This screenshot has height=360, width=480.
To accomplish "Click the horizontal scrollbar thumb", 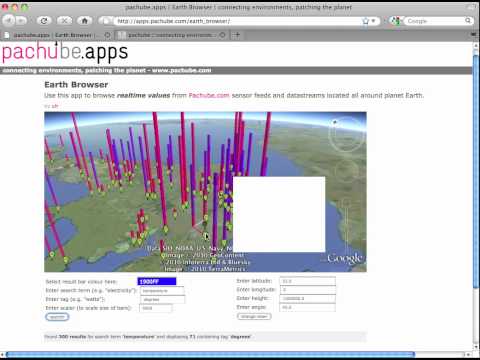I will [x=211, y=354].
